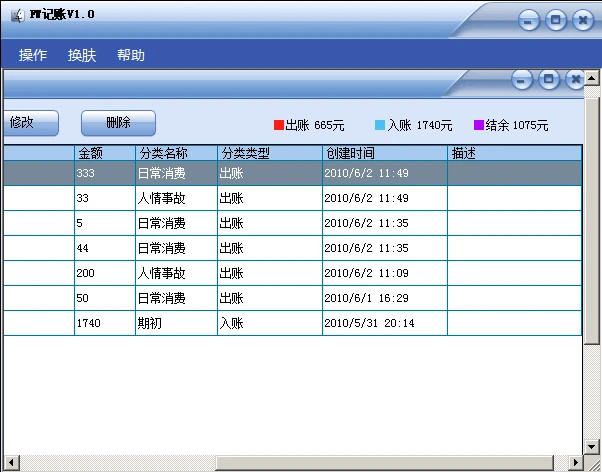Select the amount cell 33

click(x=105, y=198)
